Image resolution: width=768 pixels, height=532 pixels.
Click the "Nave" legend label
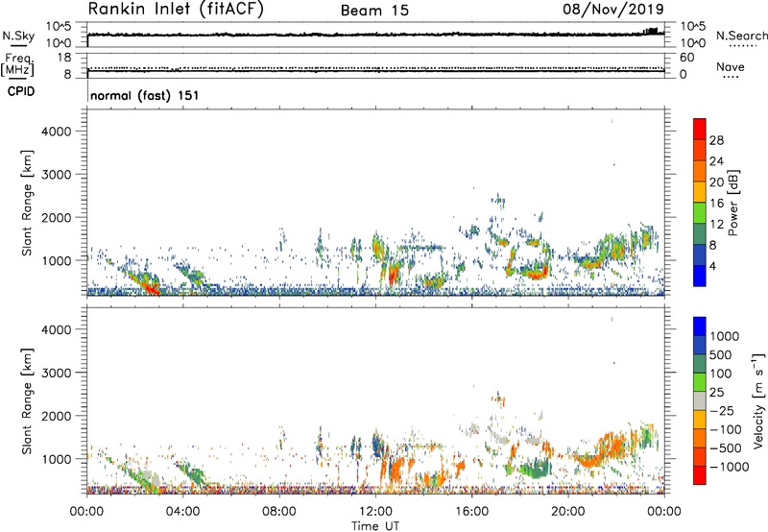[x=731, y=67]
